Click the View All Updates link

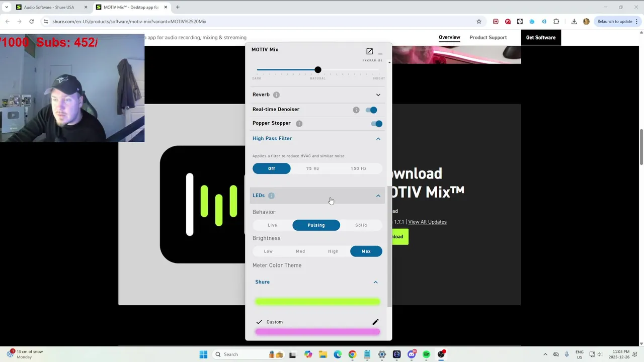tap(427, 222)
